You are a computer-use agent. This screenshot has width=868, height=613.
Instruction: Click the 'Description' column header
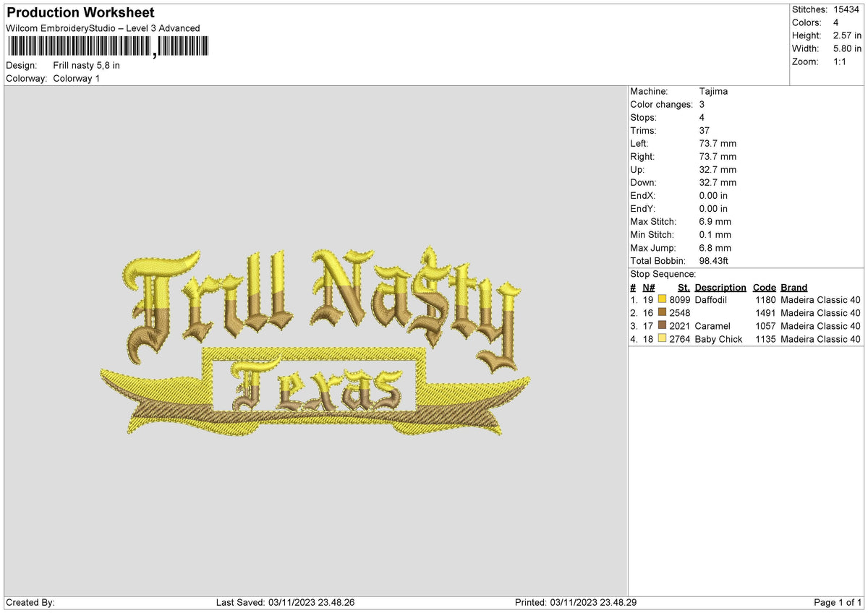point(720,288)
